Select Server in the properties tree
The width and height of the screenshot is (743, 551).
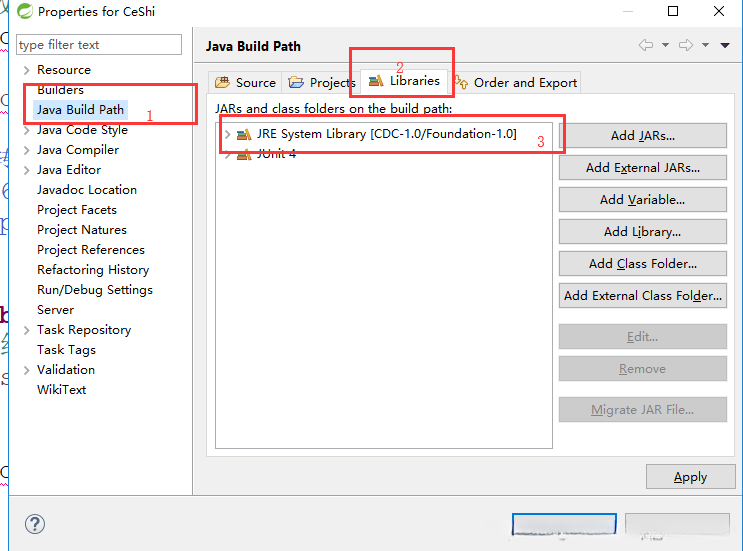[55, 309]
